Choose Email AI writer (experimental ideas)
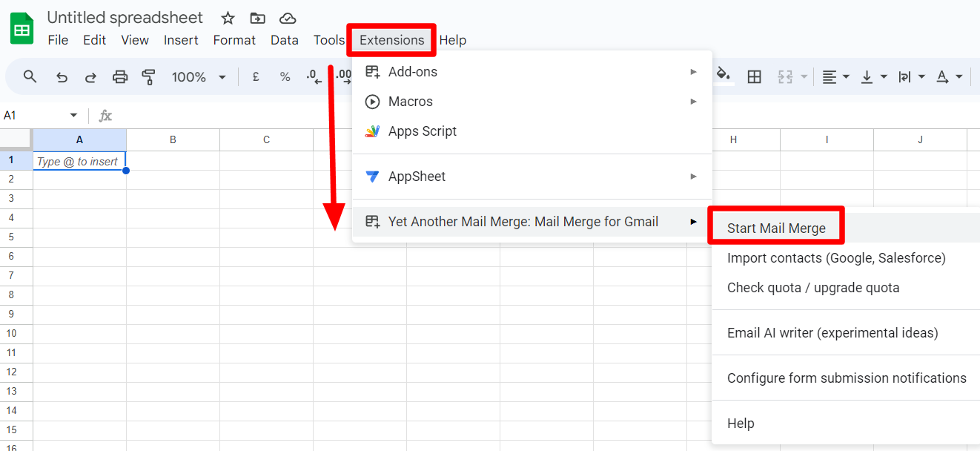 [846, 333]
